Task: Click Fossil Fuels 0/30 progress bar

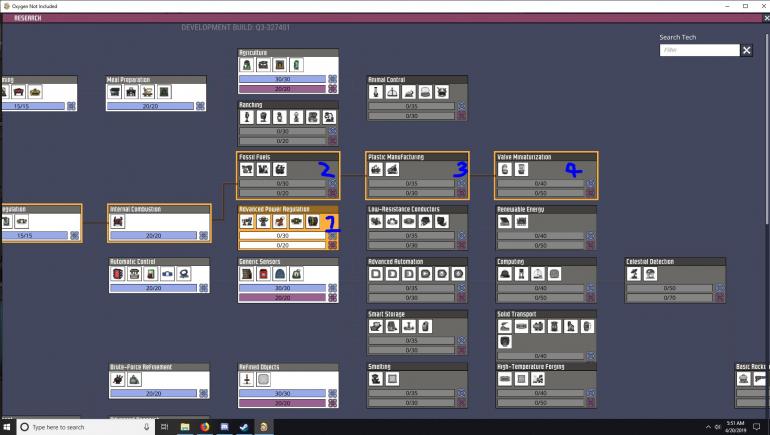Action: tap(282, 184)
